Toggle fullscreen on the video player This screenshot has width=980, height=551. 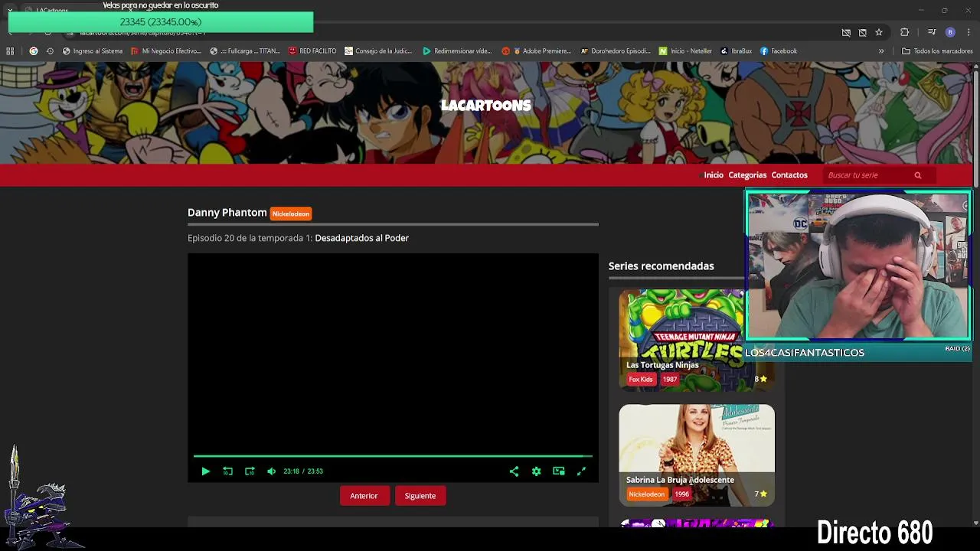[x=581, y=471]
